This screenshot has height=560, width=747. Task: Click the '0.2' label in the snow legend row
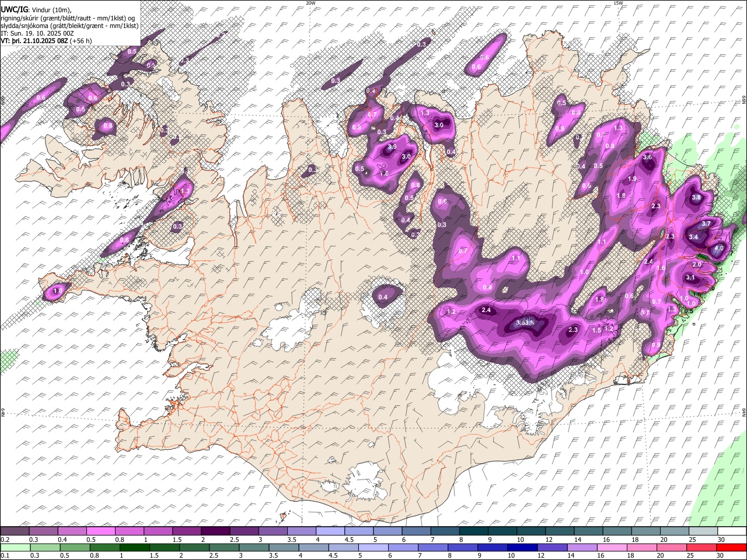[x=5, y=540]
